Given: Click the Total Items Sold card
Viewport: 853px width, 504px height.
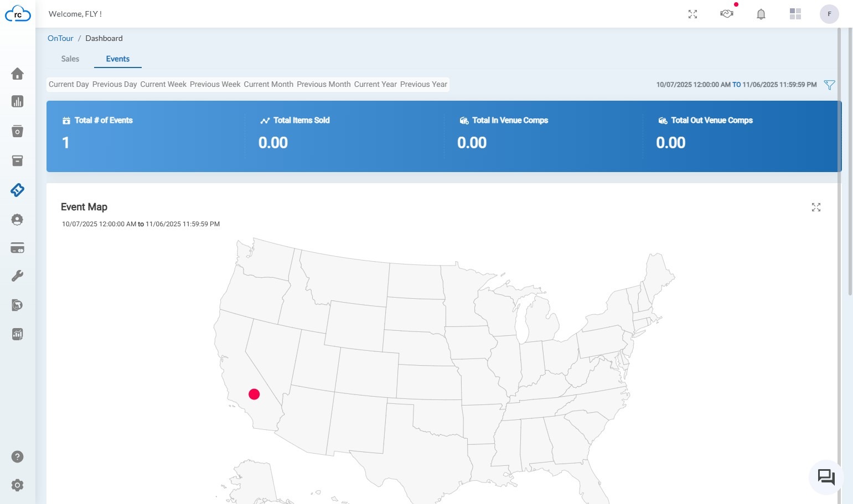Looking at the screenshot, I should 344,136.
